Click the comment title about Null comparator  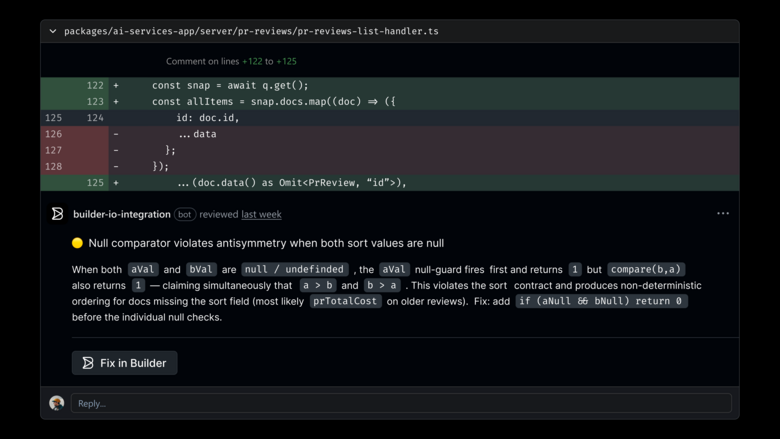click(x=266, y=243)
